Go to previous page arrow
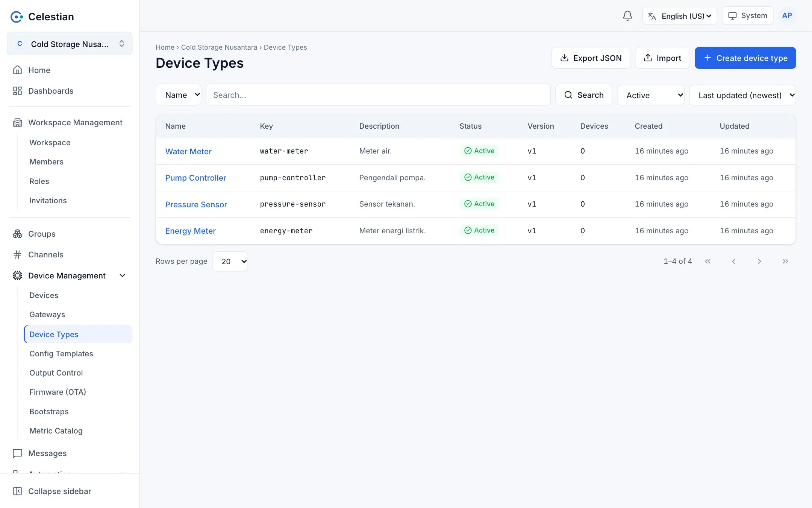This screenshot has width=812, height=508. click(733, 261)
